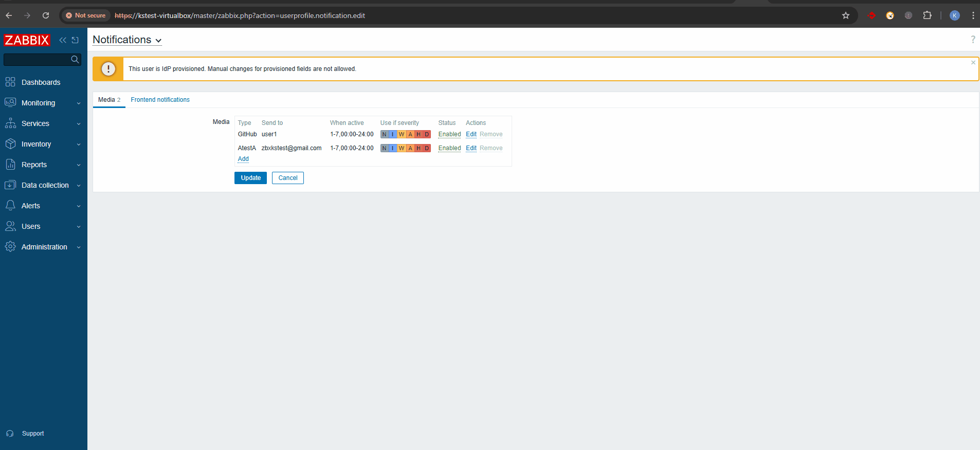Click the Reports document icon
Viewport: 980px width, 450px height.
pyautogui.click(x=10, y=164)
